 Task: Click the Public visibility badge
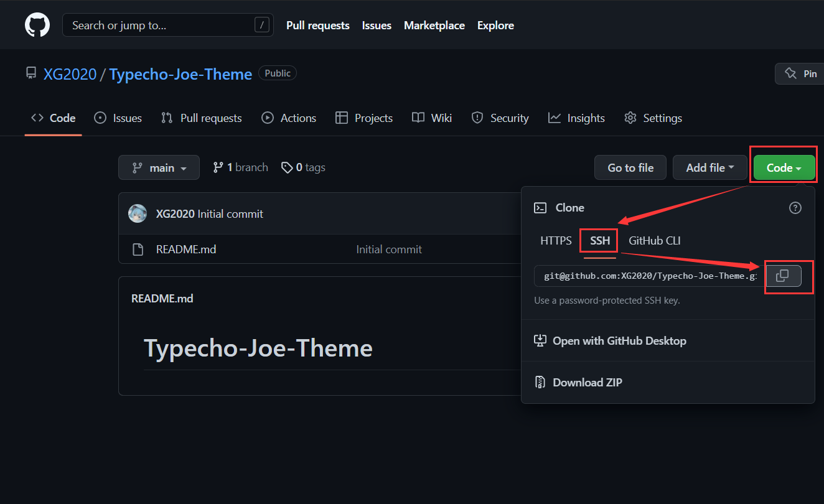(278, 73)
